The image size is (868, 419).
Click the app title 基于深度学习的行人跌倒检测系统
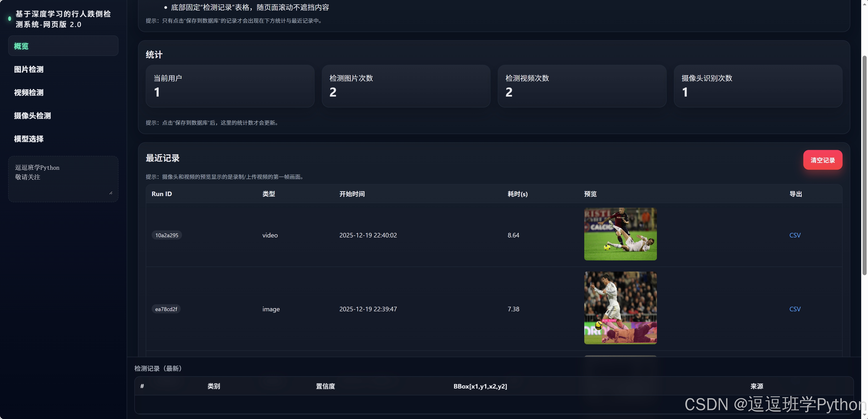click(63, 19)
